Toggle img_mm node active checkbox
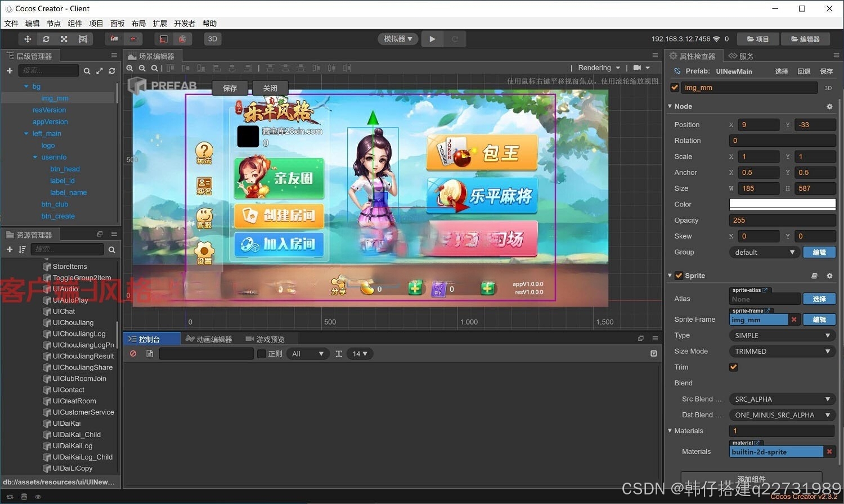844x504 pixels. pos(675,87)
